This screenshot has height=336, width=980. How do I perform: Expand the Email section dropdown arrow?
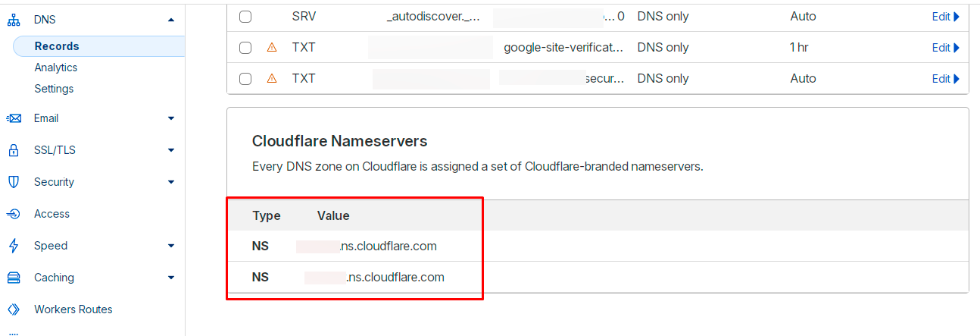(171, 118)
